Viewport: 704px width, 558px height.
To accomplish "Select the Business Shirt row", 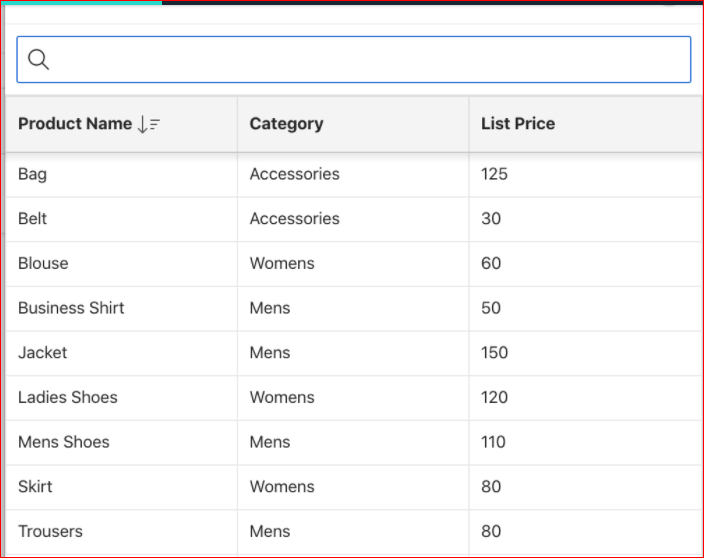I will point(354,308).
